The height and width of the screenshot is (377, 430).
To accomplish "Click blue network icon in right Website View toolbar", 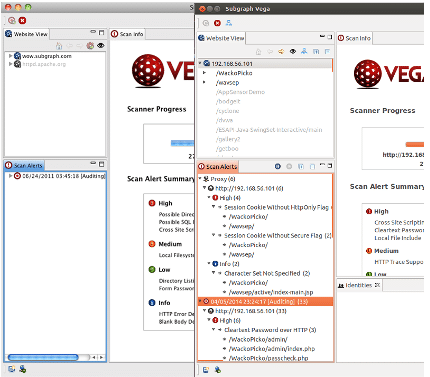I will pos(304,51).
